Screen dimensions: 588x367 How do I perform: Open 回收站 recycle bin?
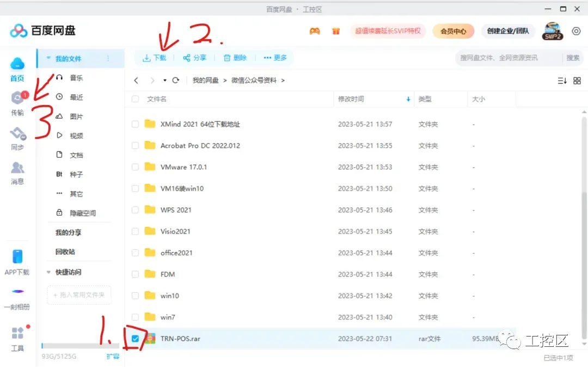[x=65, y=252]
